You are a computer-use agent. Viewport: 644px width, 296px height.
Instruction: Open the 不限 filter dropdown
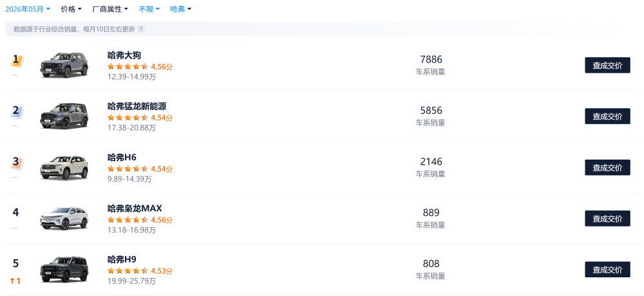point(149,9)
